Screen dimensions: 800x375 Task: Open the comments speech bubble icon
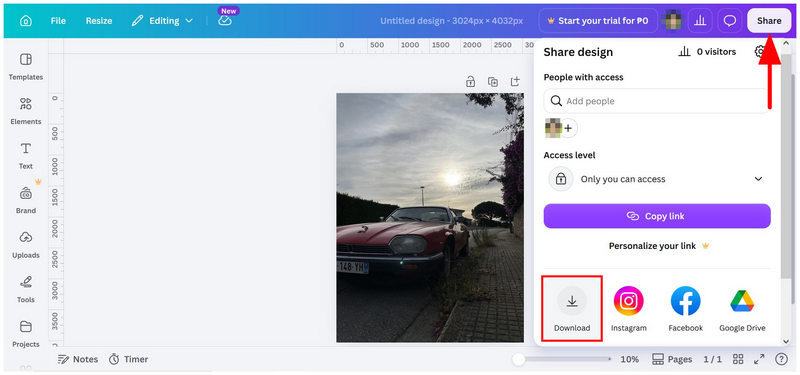tap(730, 21)
